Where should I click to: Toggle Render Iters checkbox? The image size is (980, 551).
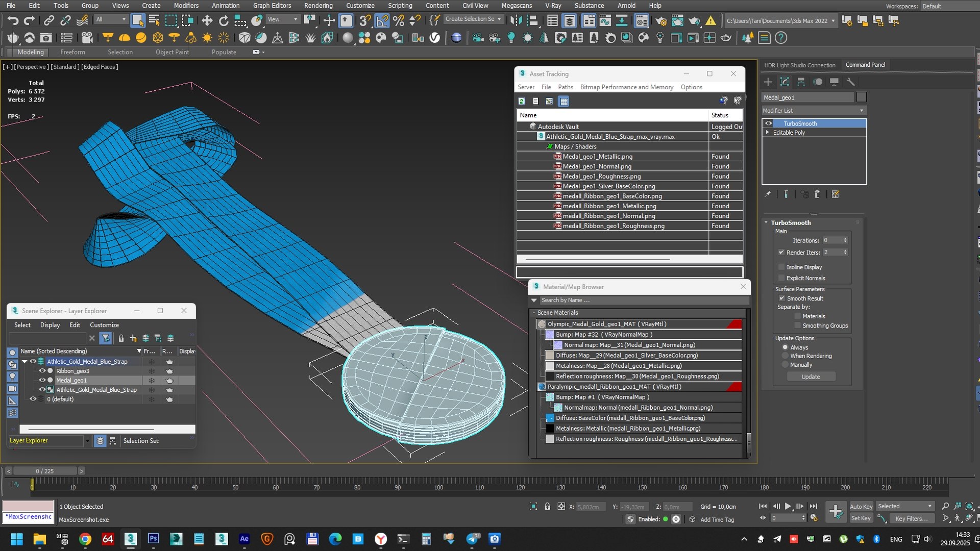pyautogui.click(x=781, y=253)
